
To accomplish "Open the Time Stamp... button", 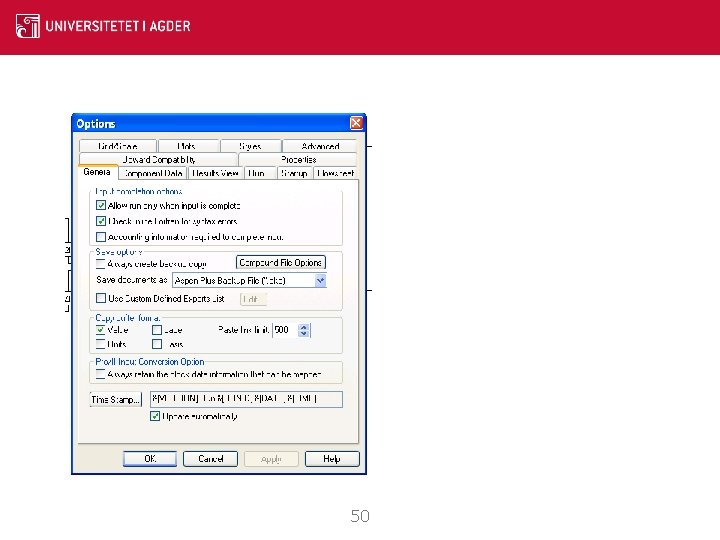I will click(116, 399).
